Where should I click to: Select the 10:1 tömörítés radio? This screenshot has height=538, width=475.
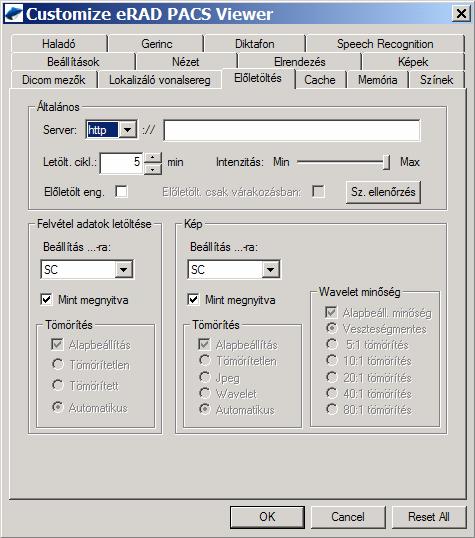tap(332, 360)
